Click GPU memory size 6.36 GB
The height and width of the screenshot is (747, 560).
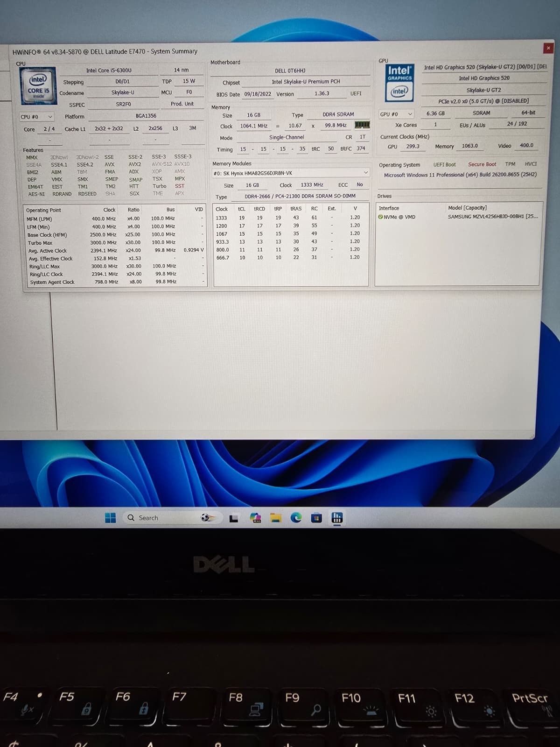pyautogui.click(x=435, y=113)
